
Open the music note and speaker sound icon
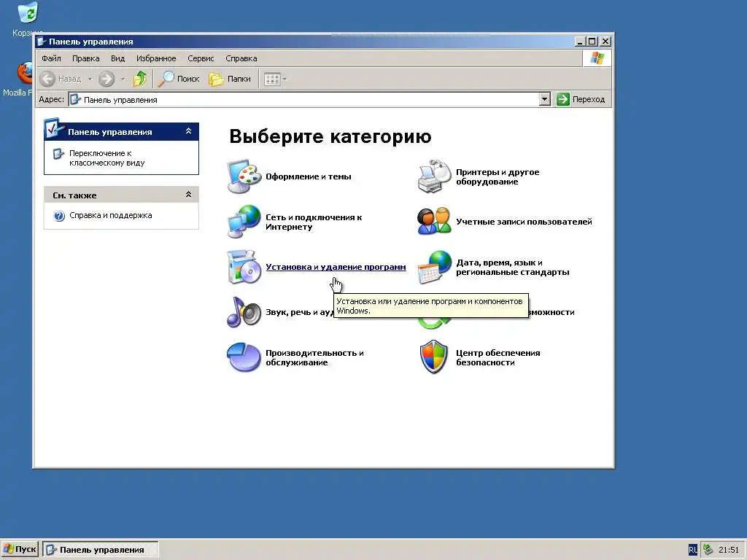[x=244, y=312]
